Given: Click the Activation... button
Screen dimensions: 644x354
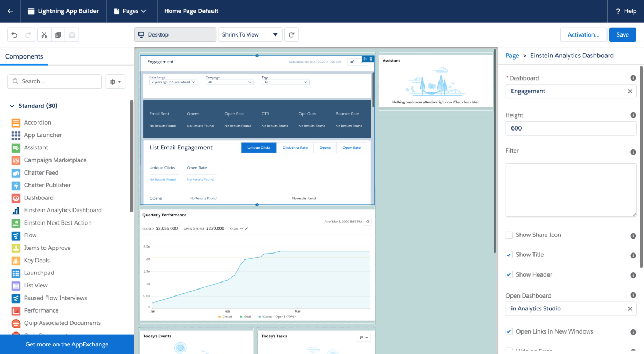Looking at the screenshot, I should tap(583, 35).
